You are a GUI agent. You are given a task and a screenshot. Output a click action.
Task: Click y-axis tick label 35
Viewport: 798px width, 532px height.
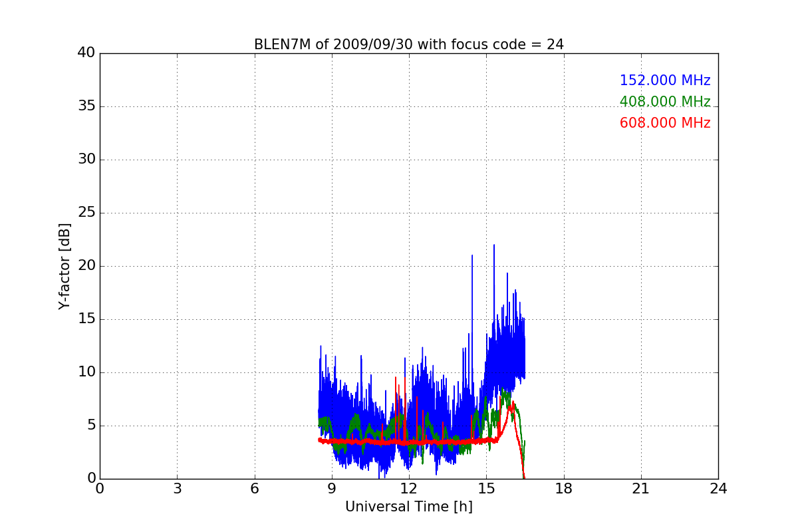86,106
